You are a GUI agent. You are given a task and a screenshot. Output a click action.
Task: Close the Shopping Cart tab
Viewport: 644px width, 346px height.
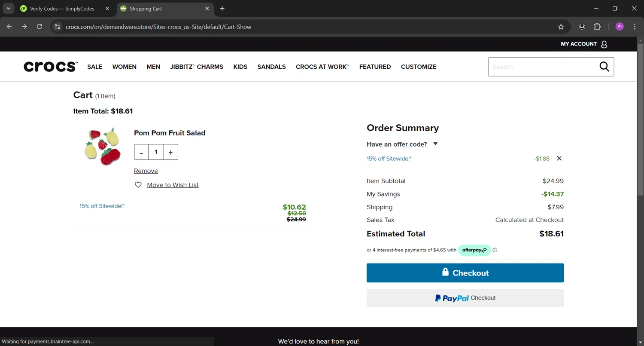coord(207,9)
